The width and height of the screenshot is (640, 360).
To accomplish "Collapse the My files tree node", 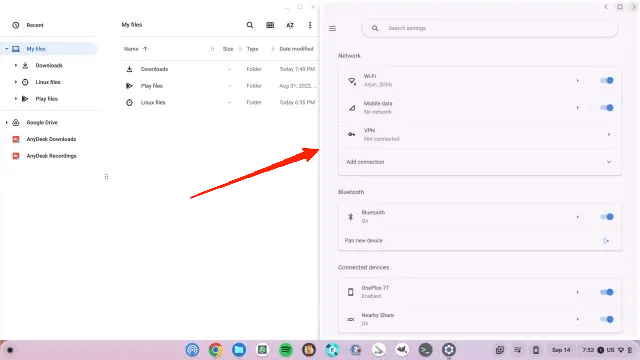I will [7, 49].
